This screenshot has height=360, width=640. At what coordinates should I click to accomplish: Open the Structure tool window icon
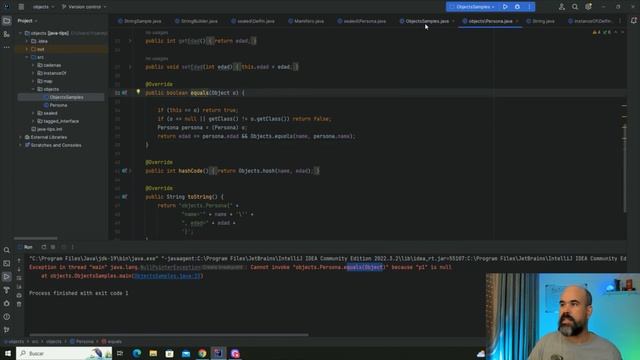7,34
